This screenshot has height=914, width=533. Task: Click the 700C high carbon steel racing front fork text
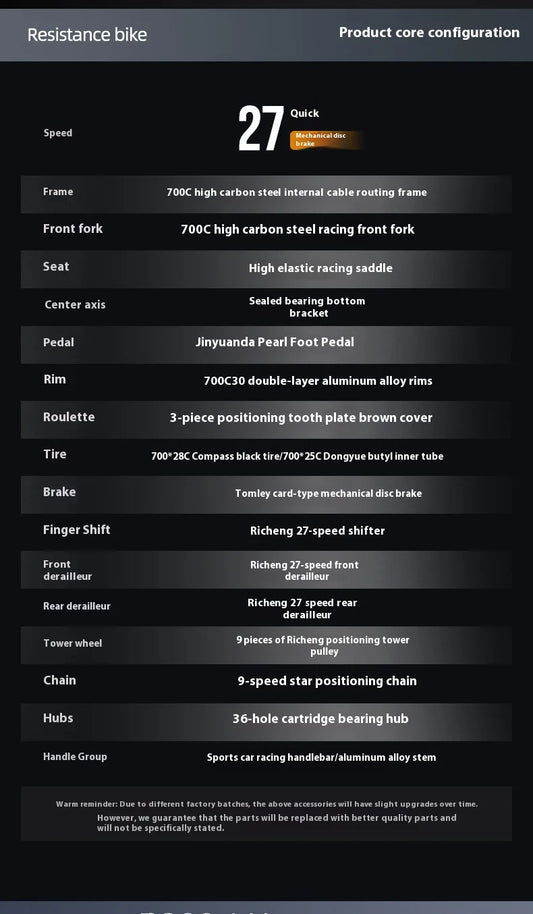pos(297,230)
